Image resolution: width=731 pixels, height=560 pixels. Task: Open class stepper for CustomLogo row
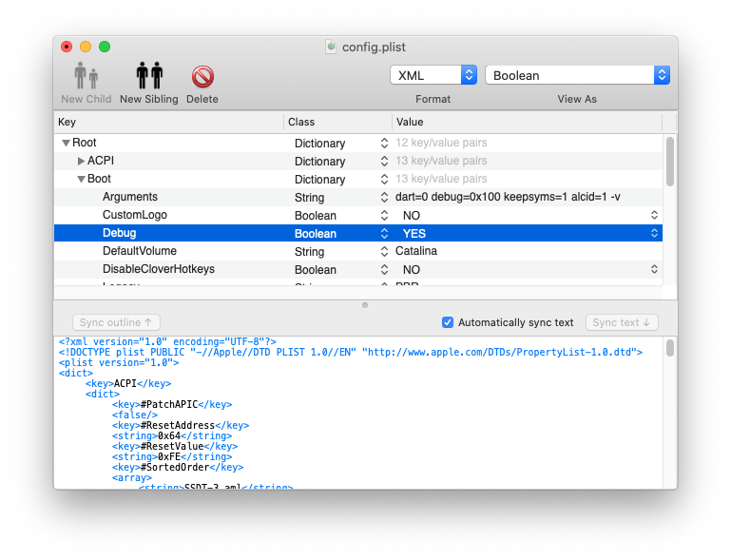[x=384, y=216]
